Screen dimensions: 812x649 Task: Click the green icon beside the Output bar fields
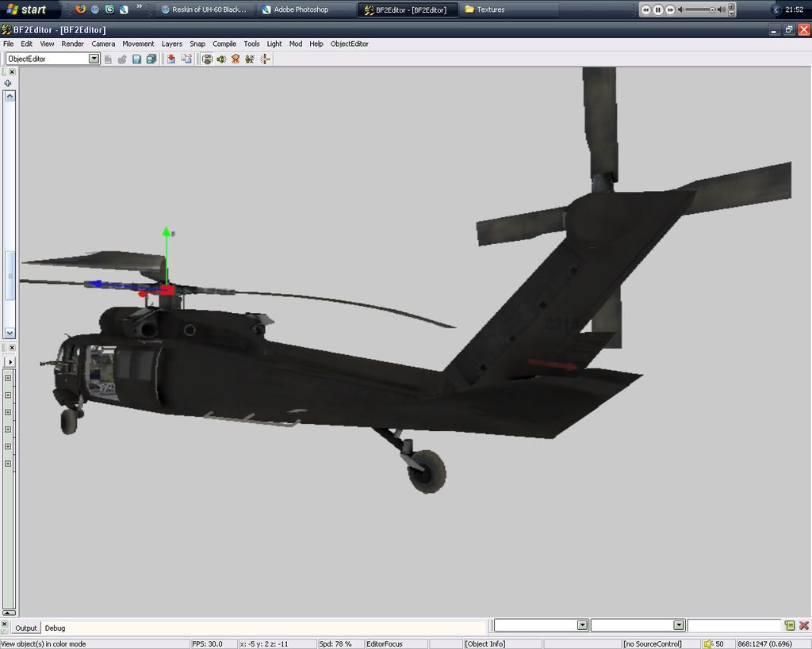(790, 625)
